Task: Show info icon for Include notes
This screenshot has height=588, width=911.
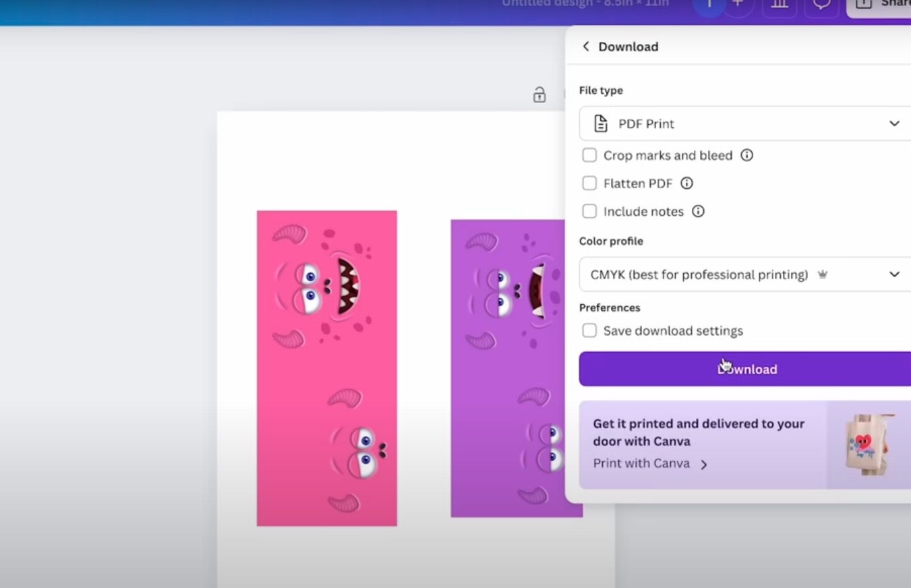Action: coord(699,212)
